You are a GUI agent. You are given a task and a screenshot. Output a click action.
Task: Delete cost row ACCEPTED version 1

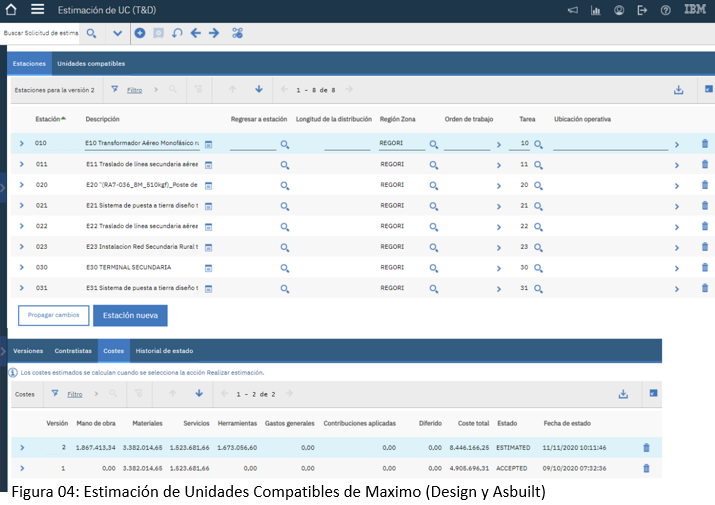[646, 468]
